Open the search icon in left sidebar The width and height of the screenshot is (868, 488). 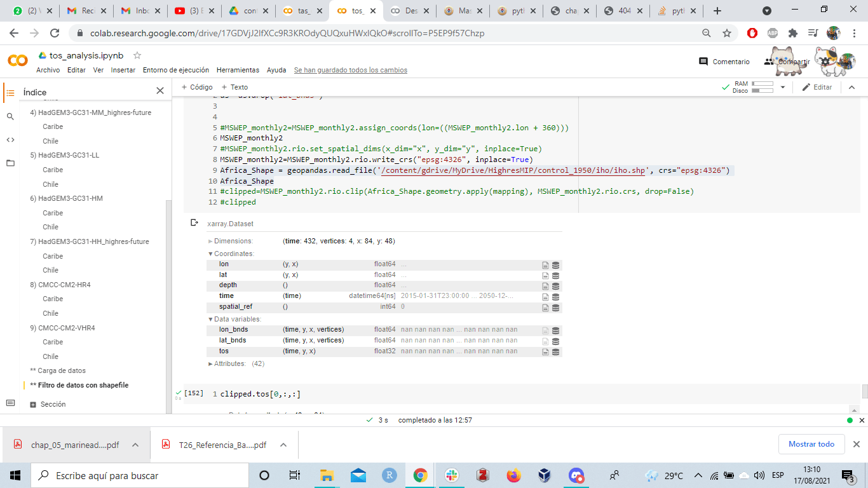coord(9,117)
